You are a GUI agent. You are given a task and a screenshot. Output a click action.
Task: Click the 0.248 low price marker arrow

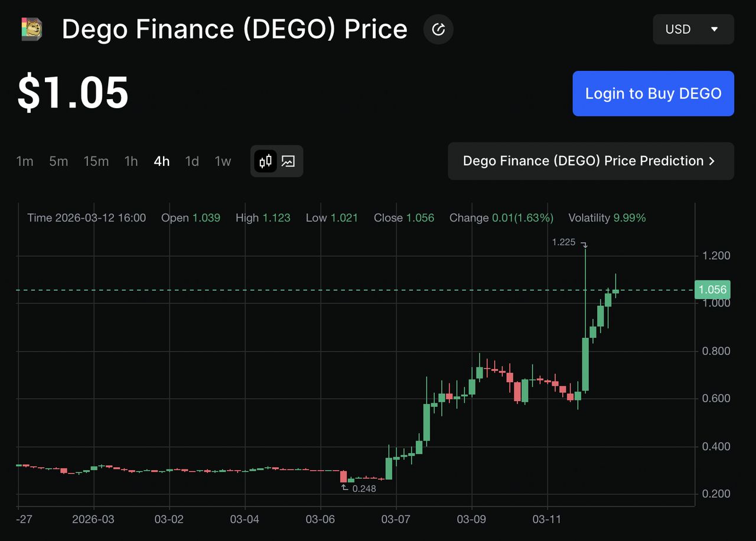point(344,485)
